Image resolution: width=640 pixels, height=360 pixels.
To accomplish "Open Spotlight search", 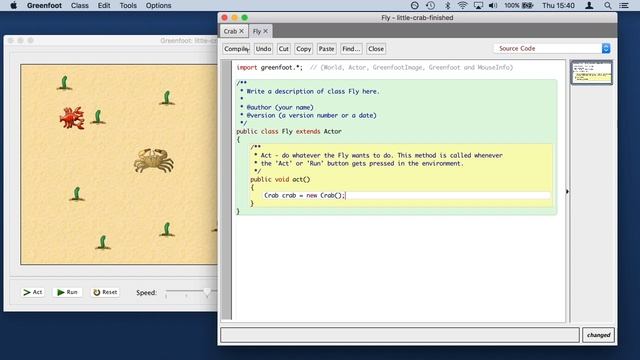I will point(608,5).
